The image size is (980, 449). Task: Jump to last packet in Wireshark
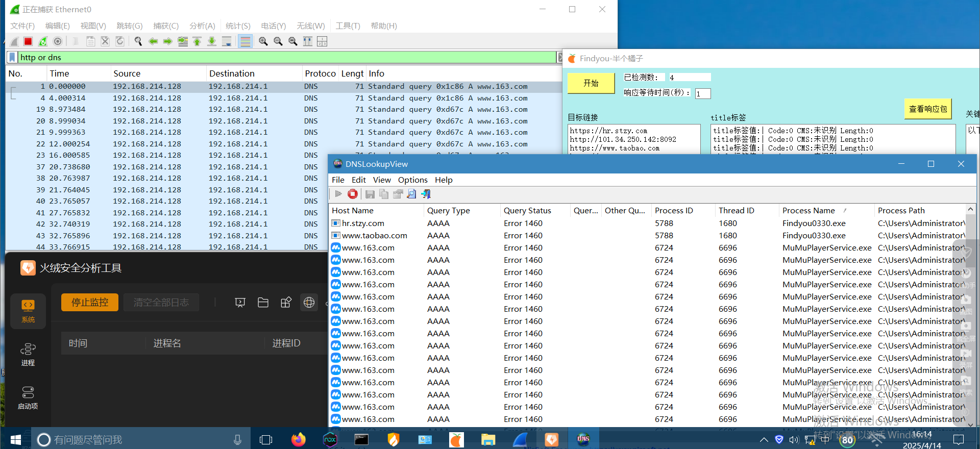212,41
